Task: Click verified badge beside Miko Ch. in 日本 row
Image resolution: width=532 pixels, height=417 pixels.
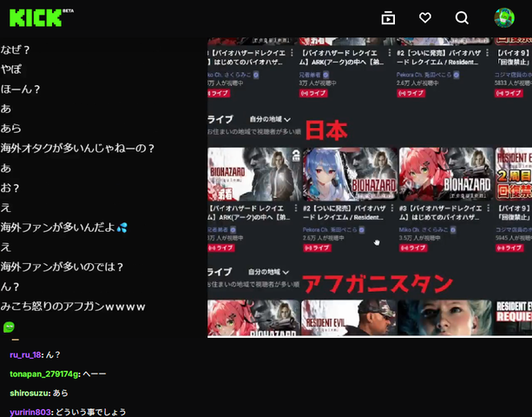Action: 453,230
